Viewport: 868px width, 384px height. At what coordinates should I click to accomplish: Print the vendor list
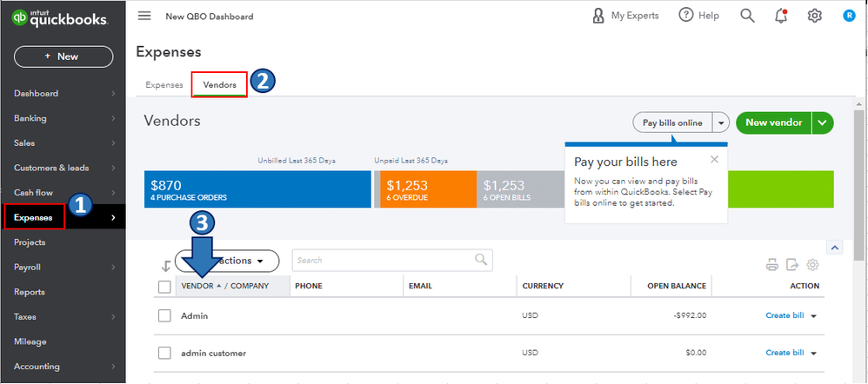[771, 265]
